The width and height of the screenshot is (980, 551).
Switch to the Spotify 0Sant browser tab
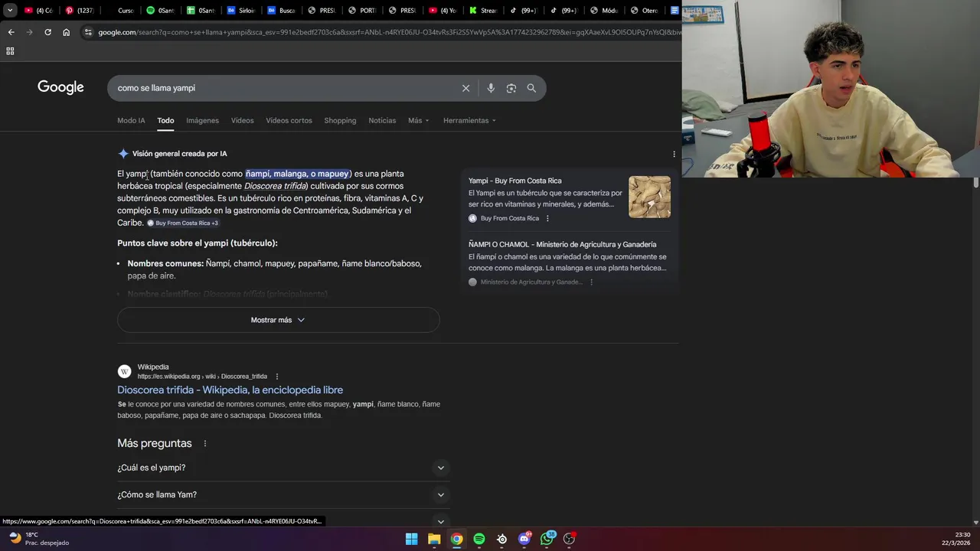(x=161, y=11)
